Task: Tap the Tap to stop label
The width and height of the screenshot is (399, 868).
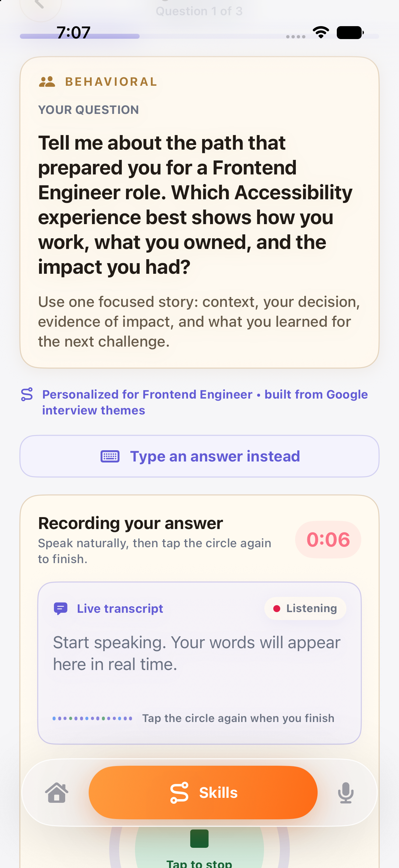Action: point(199,863)
